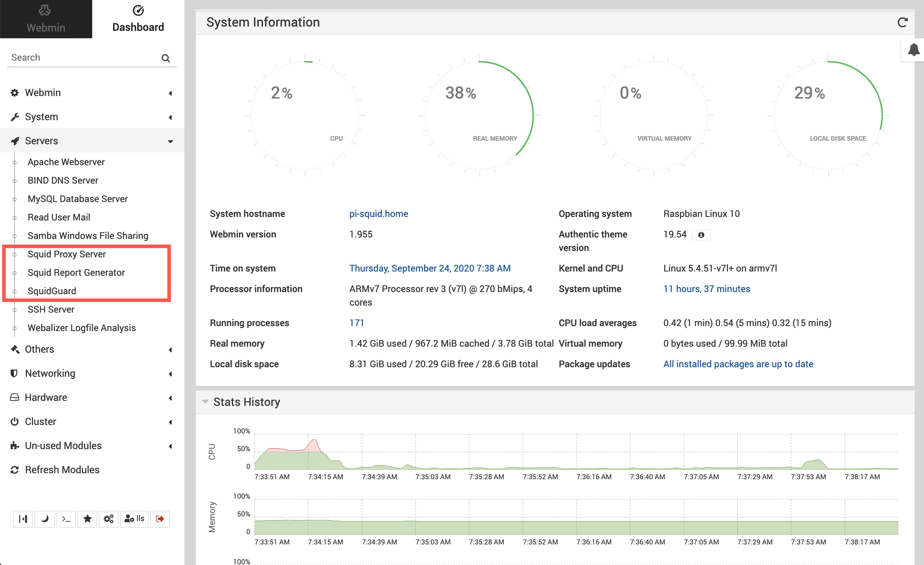Open the command shell terminal icon
This screenshot has height=565, width=924.
pos(66,519)
